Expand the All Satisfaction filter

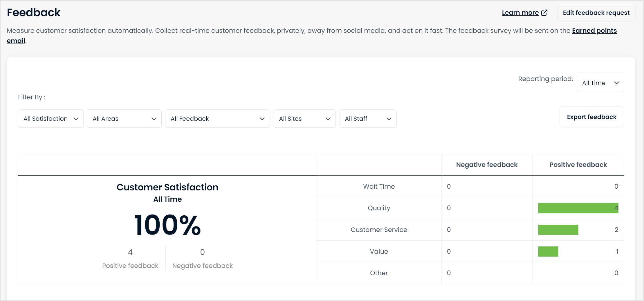pyautogui.click(x=51, y=119)
